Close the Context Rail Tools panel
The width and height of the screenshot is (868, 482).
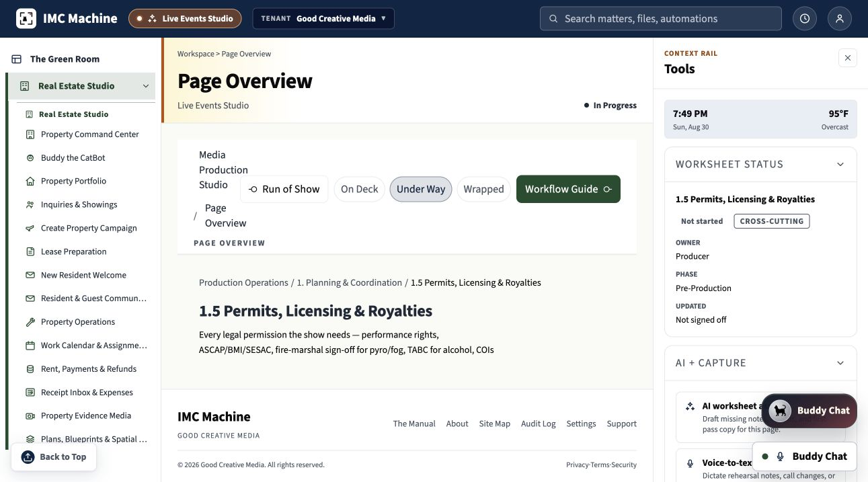click(x=848, y=58)
